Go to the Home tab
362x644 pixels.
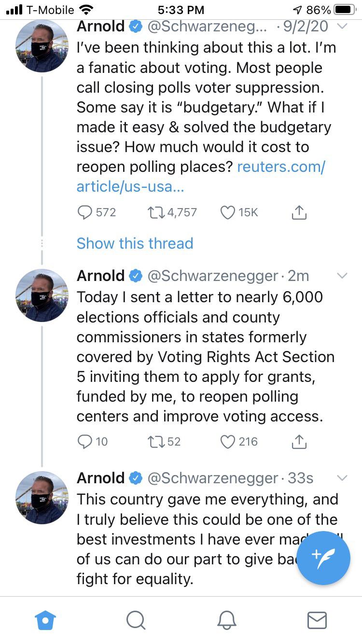coord(46,620)
